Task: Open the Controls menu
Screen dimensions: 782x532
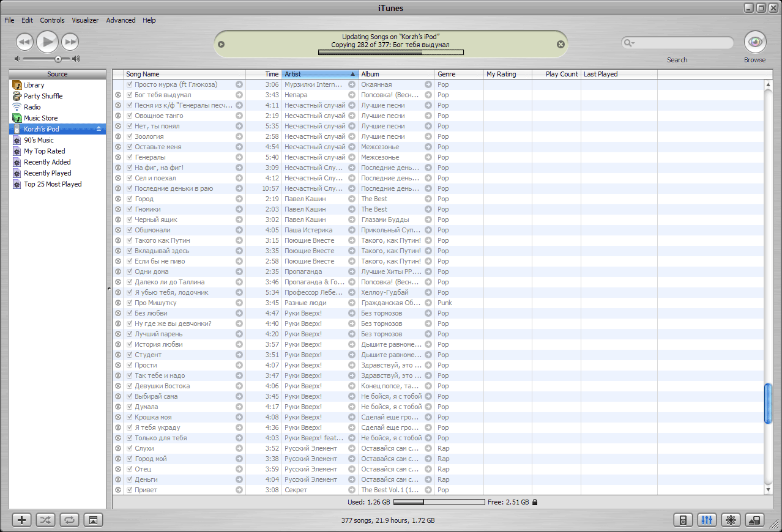Action: (x=52, y=20)
